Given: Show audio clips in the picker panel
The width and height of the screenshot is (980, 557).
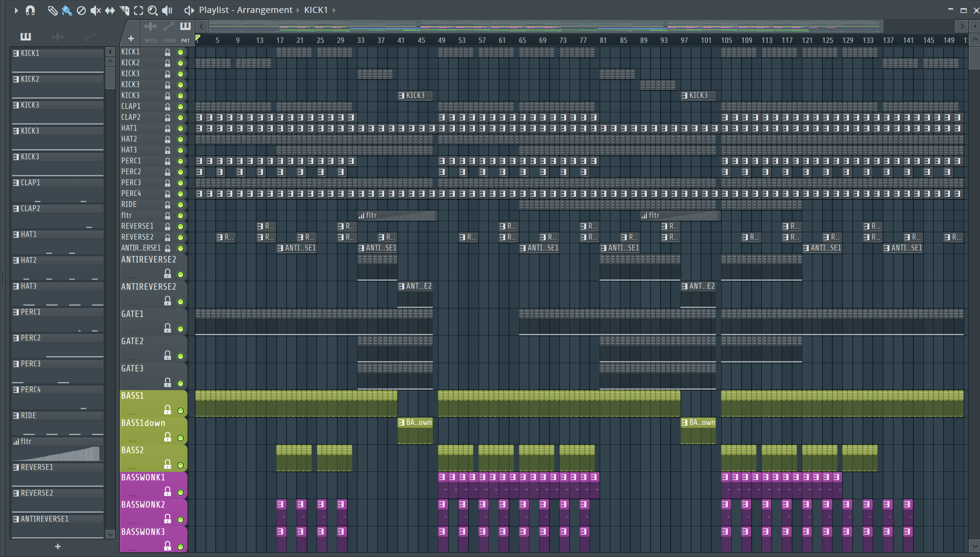Looking at the screenshot, I should 58,37.
